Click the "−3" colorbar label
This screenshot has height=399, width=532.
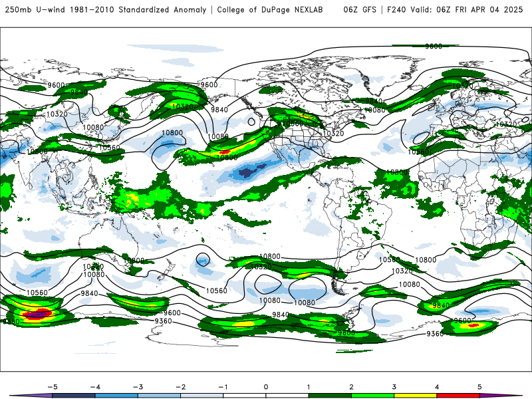pos(138,387)
